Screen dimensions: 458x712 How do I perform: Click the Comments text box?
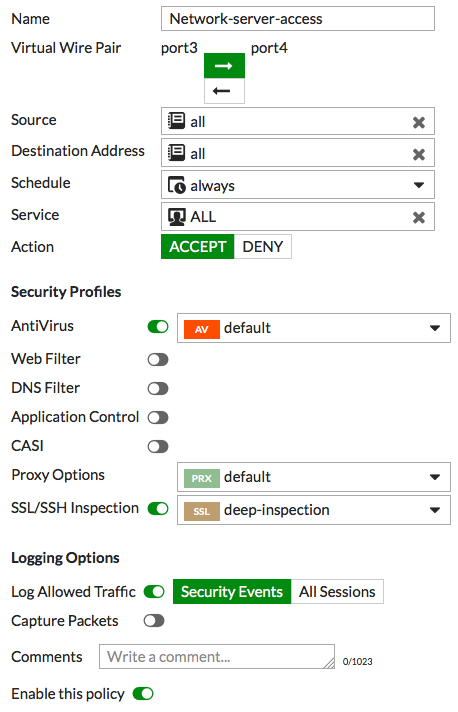click(217, 657)
